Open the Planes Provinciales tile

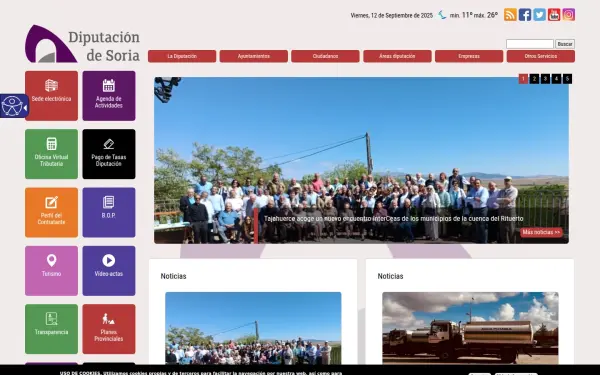click(x=109, y=329)
